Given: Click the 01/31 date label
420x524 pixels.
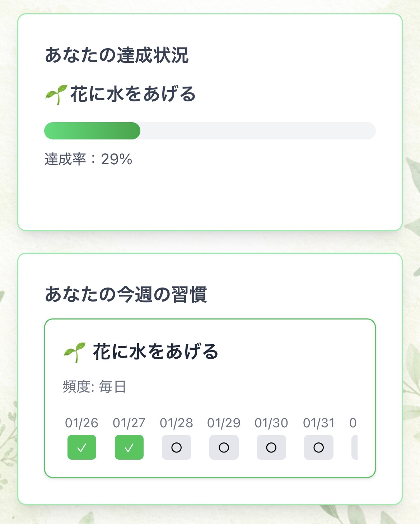Looking at the screenshot, I should click(x=319, y=423).
